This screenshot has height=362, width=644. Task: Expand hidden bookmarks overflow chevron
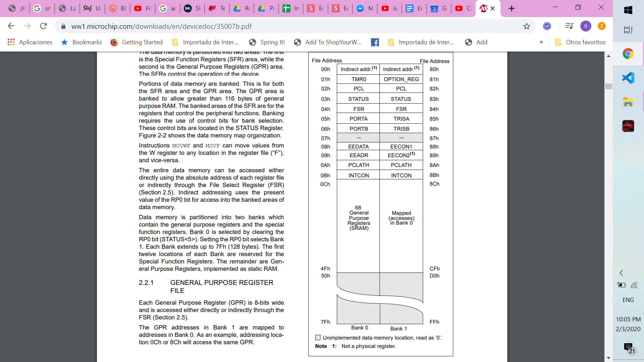tap(541, 42)
